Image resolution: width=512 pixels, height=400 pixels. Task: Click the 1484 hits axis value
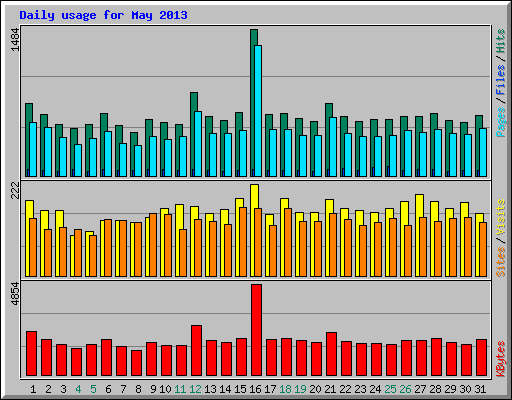(15, 40)
